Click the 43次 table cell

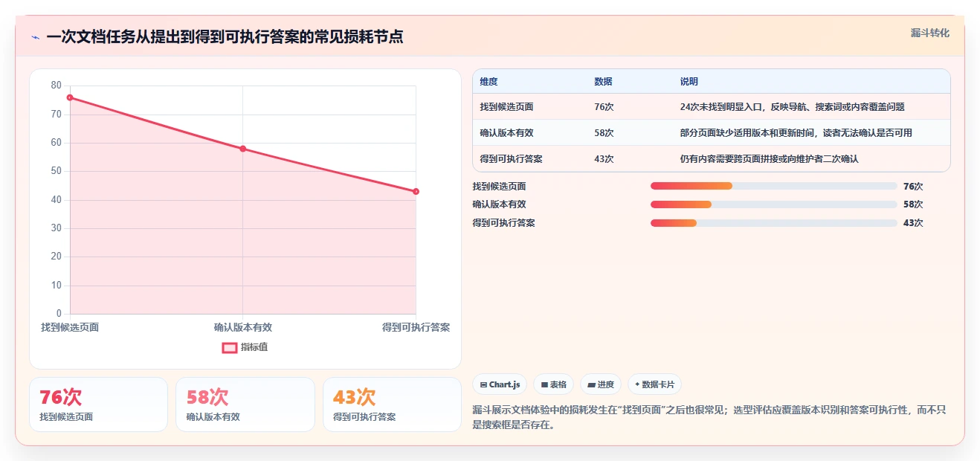(x=604, y=159)
